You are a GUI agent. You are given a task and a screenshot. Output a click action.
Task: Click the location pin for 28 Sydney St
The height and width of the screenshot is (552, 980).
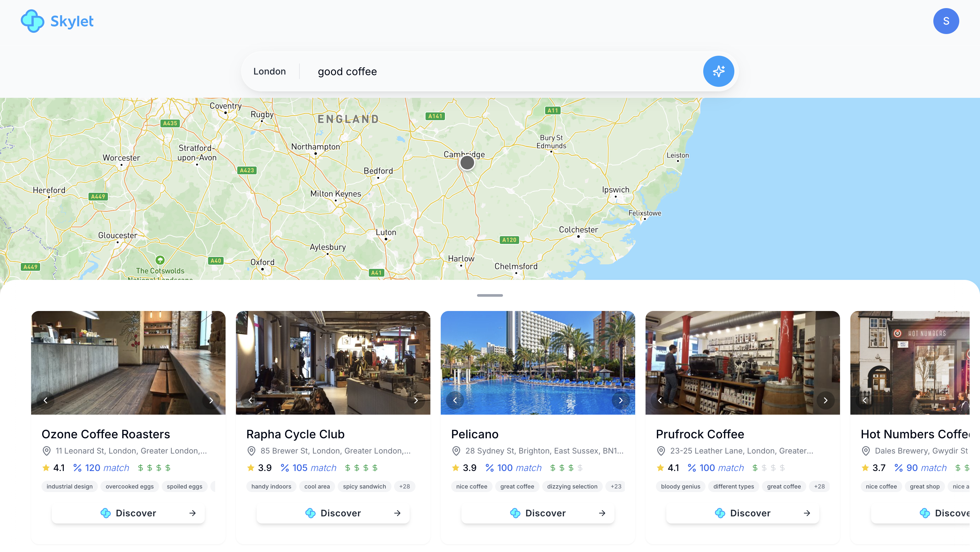tap(456, 451)
